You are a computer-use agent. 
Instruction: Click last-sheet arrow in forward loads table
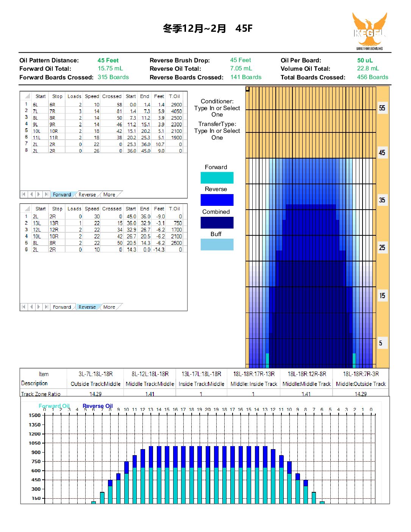pos(46,194)
